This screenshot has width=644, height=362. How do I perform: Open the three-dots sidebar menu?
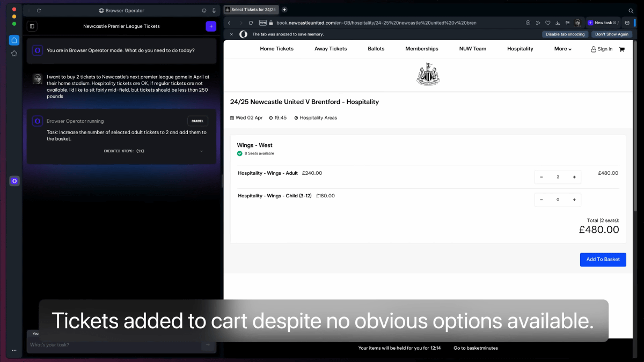(14, 350)
